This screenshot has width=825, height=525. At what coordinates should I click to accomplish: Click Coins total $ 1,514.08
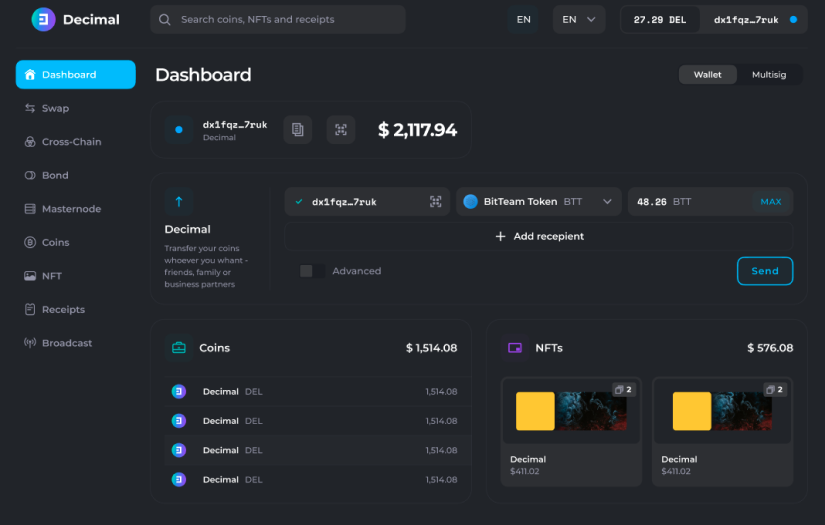(x=431, y=348)
